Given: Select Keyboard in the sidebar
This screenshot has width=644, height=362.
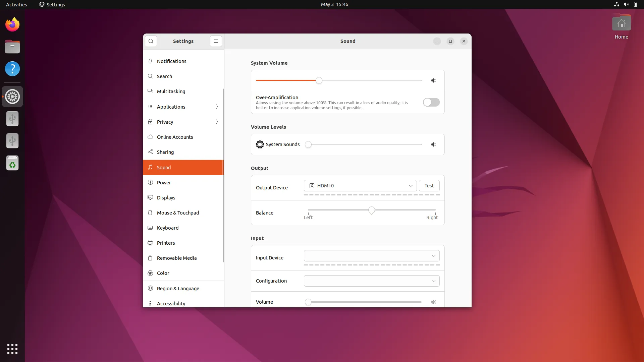Looking at the screenshot, I should click(168, 228).
